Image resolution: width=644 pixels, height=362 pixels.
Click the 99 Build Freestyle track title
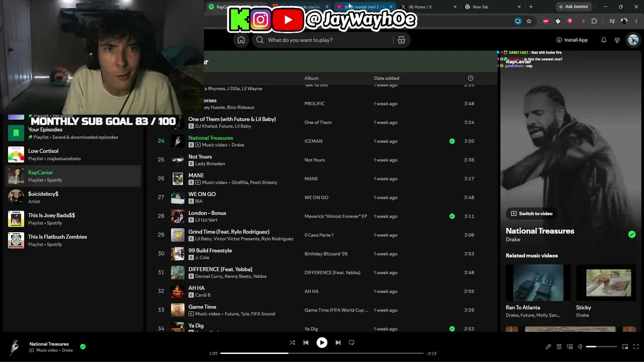pos(210,250)
